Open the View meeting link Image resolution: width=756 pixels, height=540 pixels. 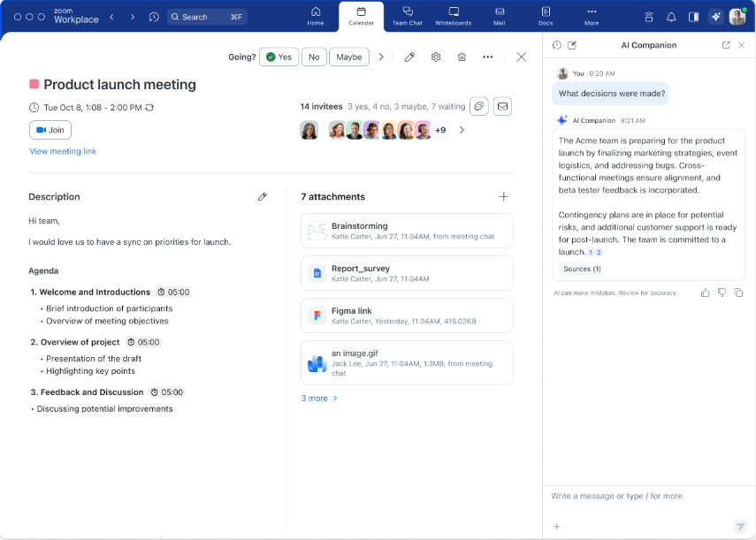click(x=63, y=151)
